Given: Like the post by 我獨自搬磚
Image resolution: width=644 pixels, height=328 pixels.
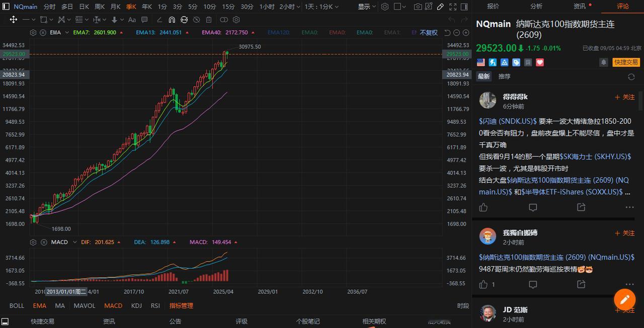Looking at the screenshot, I should click(484, 284).
